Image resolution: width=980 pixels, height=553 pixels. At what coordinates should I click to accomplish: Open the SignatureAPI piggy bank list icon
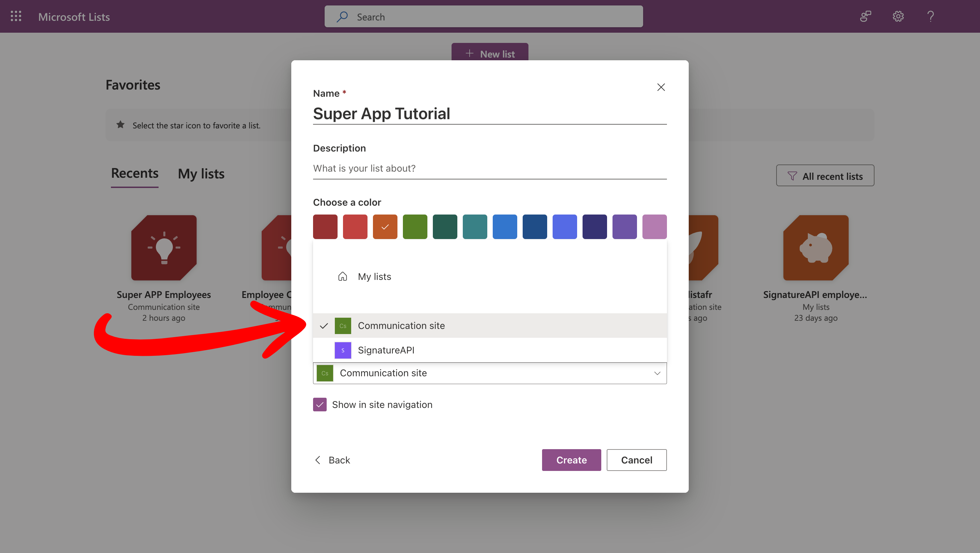[x=816, y=248]
